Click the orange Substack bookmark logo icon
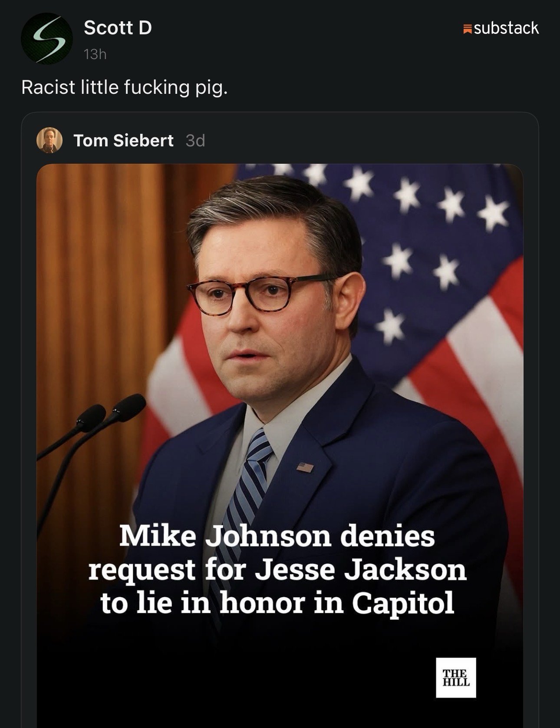This screenshot has width=560, height=728. [467, 29]
